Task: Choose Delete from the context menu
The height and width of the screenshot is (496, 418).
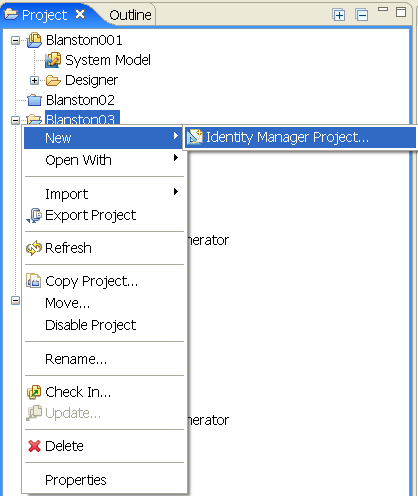Action: pyautogui.click(x=103, y=446)
